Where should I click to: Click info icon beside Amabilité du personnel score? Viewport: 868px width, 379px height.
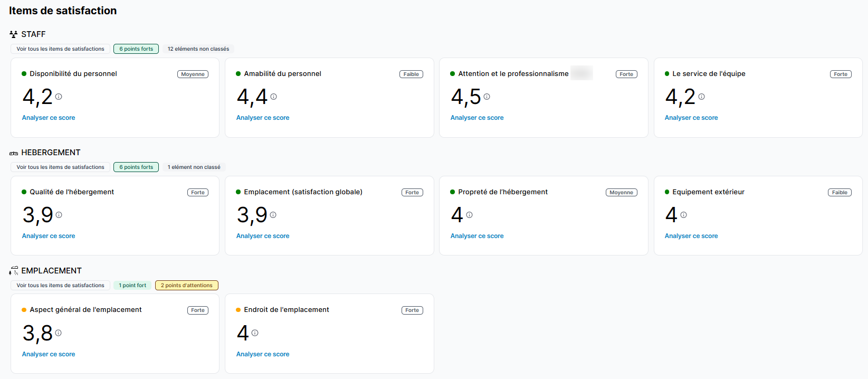coord(273,97)
